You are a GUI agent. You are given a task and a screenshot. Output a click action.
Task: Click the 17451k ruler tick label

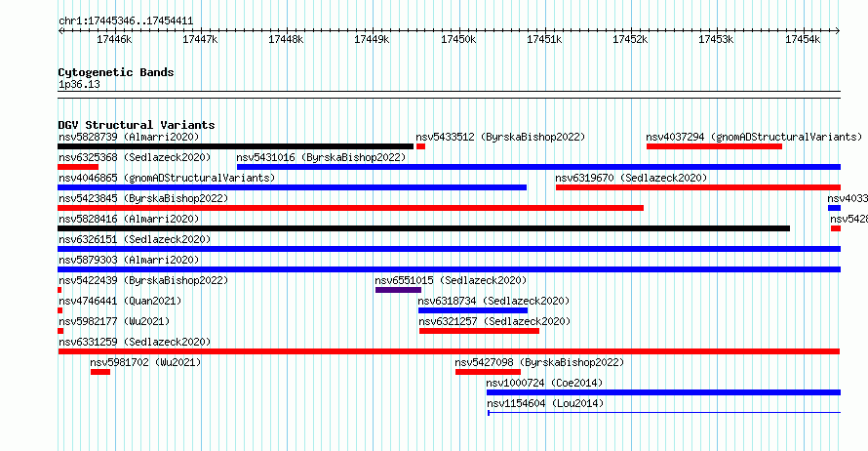tap(544, 39)
